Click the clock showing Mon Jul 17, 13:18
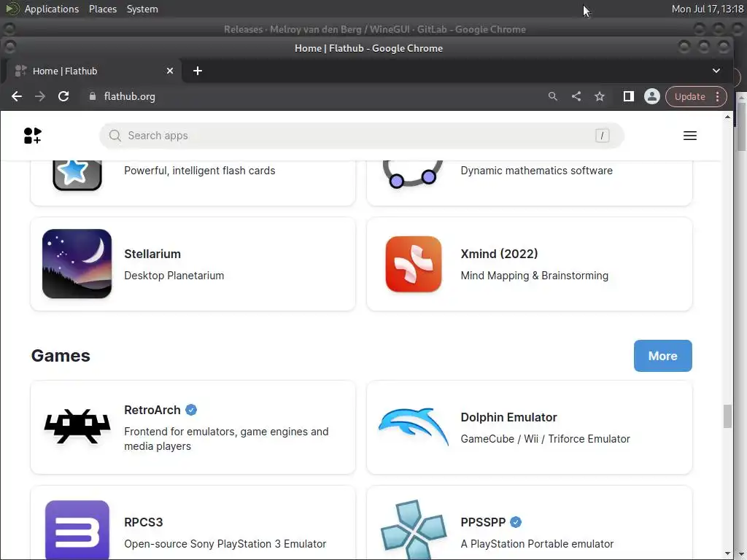Viewport: 747px width, 560px height. (x=708, y=9)
